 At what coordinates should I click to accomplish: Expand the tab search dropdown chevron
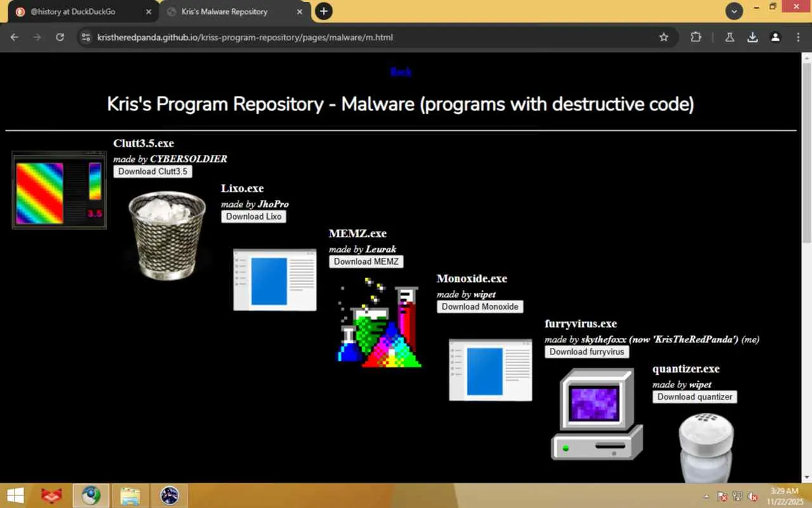pos(734,11)
